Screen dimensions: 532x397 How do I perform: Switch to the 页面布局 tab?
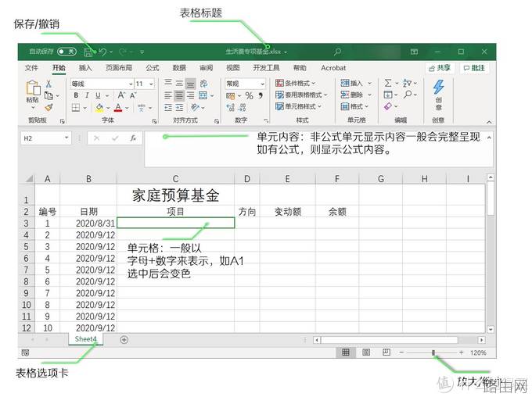(119, 68)
